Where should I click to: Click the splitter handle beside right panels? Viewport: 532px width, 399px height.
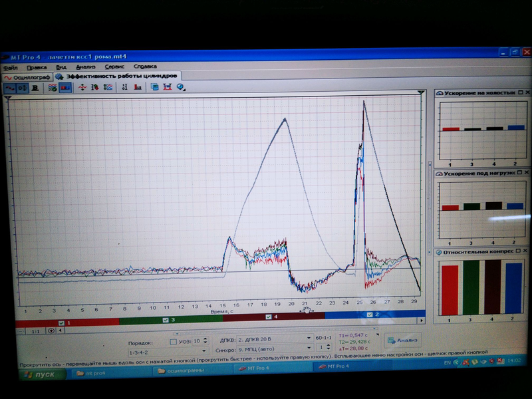(430, 207)
